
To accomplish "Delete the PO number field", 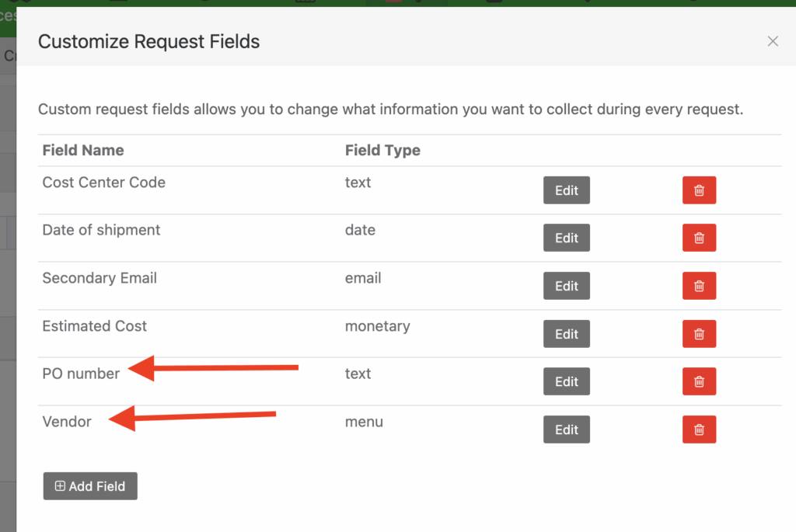I will click(699, 381).
